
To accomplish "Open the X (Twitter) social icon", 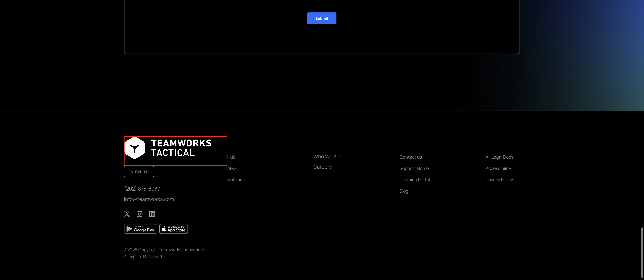I will [127, 214].
